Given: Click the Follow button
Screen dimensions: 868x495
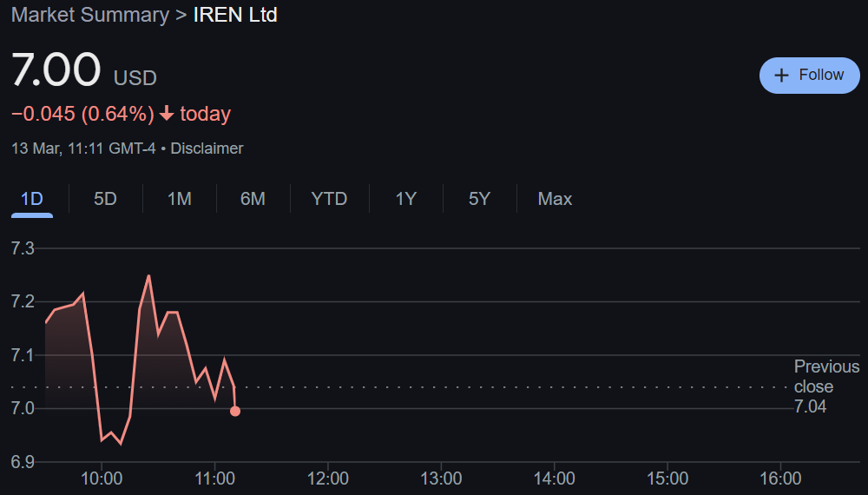Looking at the screenshot, I should tap(809, 76).
